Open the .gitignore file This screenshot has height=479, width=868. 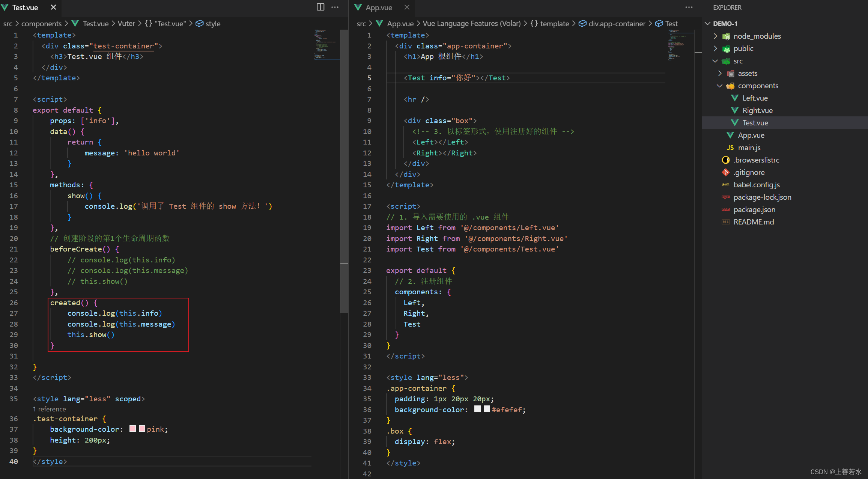tap(749, 172)
